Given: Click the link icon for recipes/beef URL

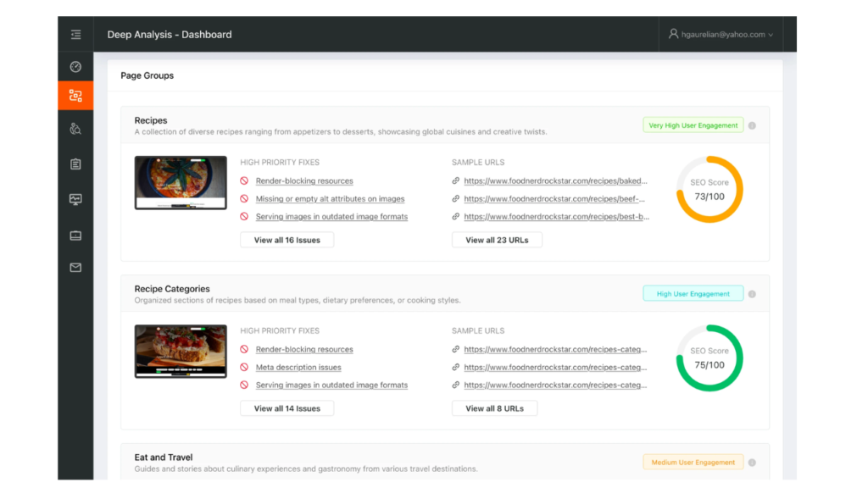Looking at the screenshot, I should click(455, 198).
